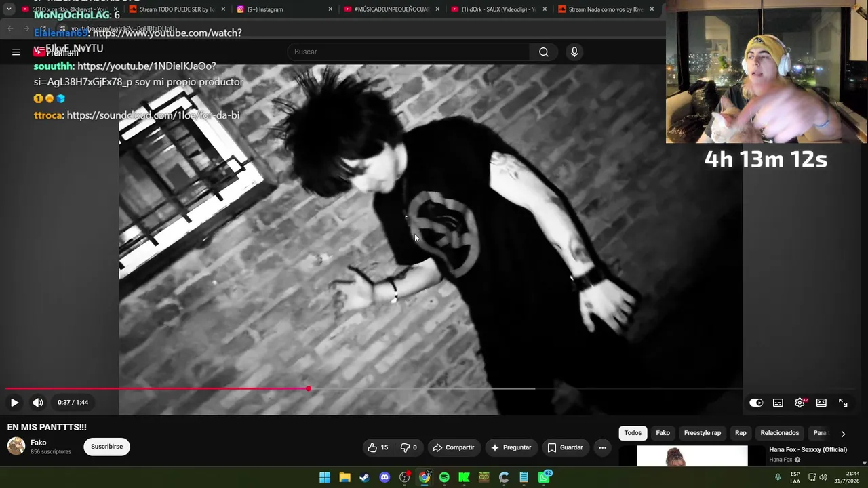This screenshot has height=488, width=868.
Task: Open the browser tab search dropdown
Action: click(x=9, y=9)
